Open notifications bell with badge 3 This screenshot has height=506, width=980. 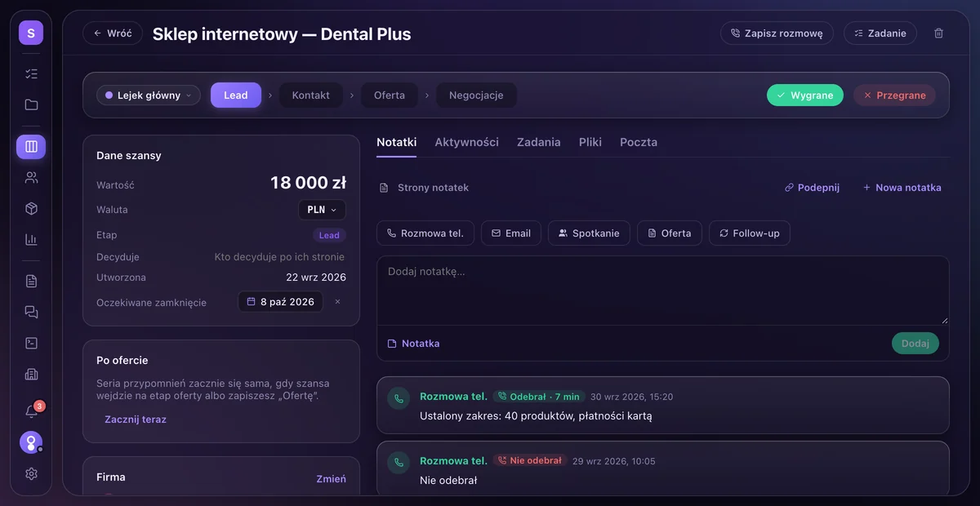[x=31, y=411]
